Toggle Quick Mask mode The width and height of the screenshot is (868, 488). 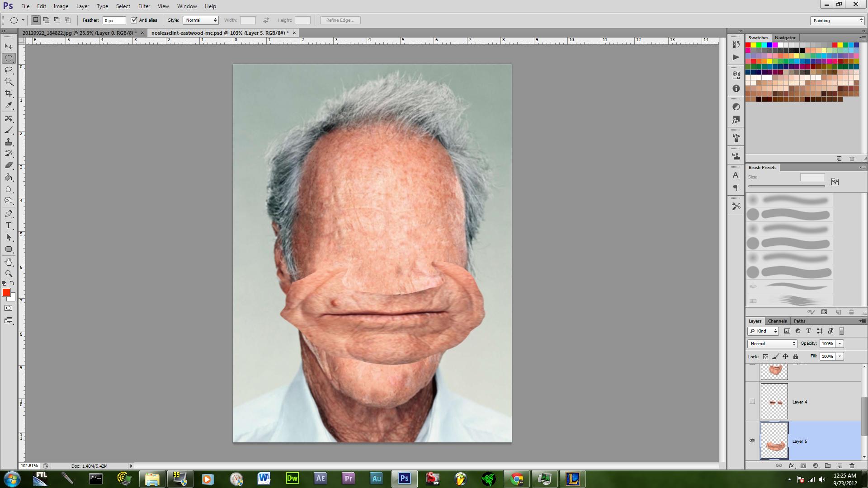9,308
